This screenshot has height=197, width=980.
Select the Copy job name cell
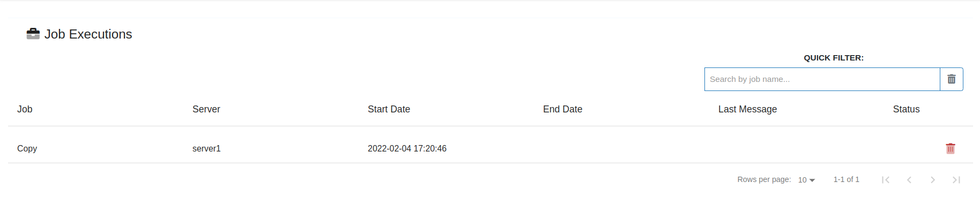tap(27, 148)
